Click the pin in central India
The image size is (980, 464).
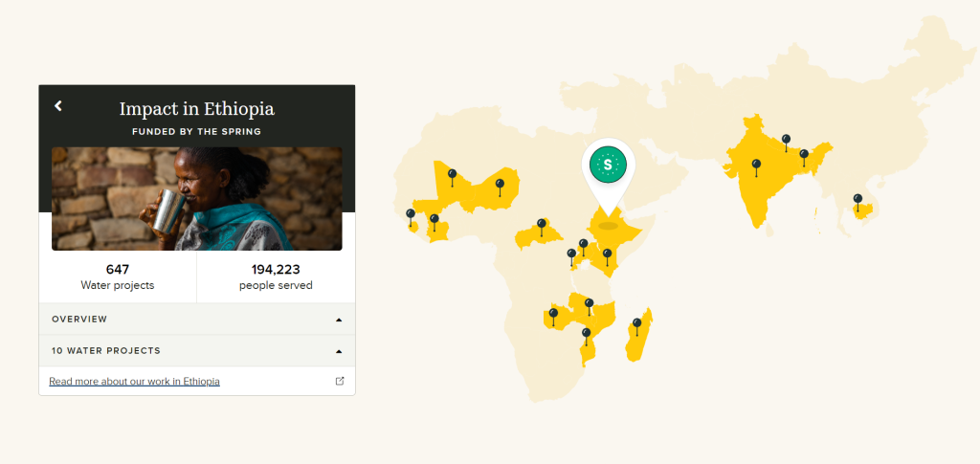(756, 166)
